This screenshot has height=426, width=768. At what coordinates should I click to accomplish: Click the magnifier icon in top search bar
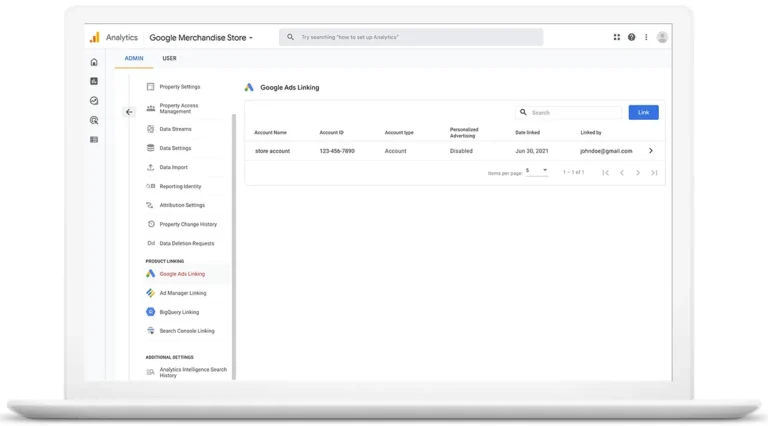(x=290, y=37)
